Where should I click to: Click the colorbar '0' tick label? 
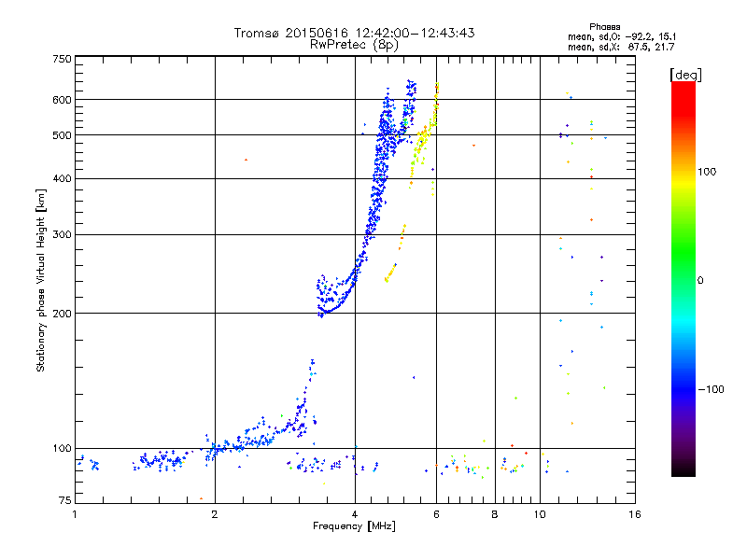[x=700, y=280]
